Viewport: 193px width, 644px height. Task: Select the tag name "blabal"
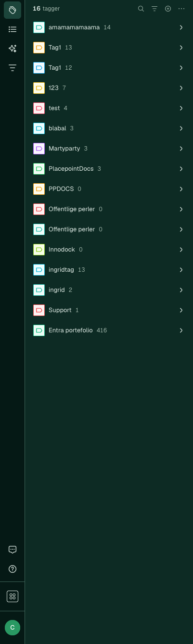point(57,128)
